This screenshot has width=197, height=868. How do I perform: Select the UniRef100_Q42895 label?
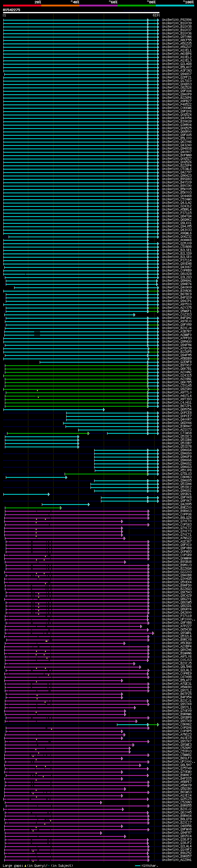[x=177, y=504]
